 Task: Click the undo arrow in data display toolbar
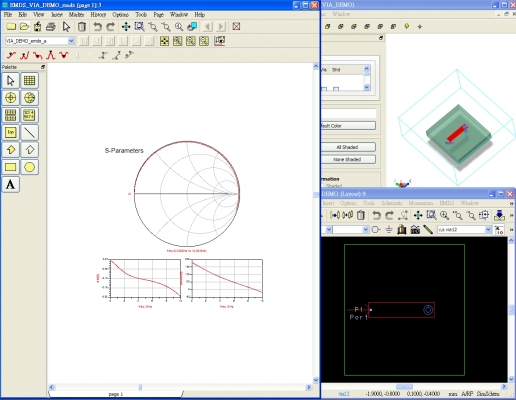click(x=97, y=26)
